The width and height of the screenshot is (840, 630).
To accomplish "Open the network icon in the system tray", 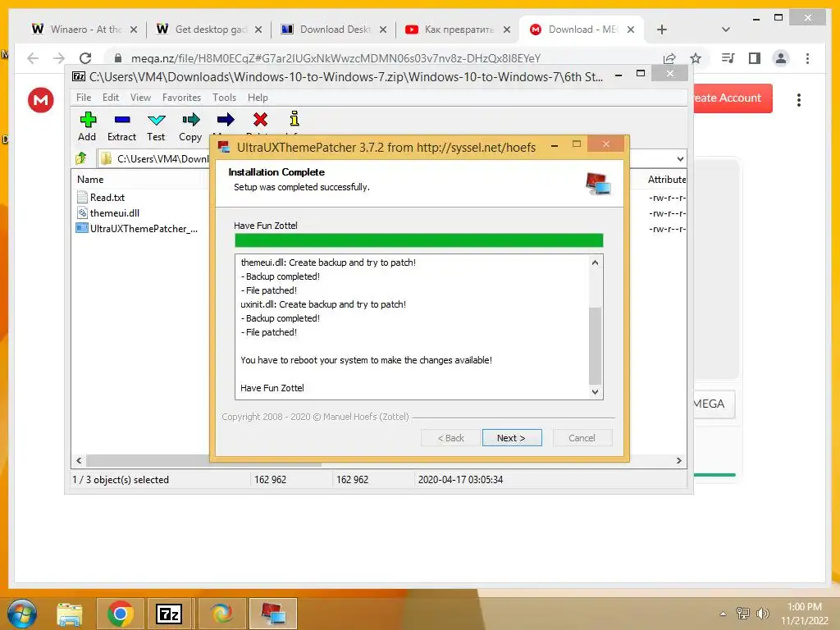I will point(743,614).
